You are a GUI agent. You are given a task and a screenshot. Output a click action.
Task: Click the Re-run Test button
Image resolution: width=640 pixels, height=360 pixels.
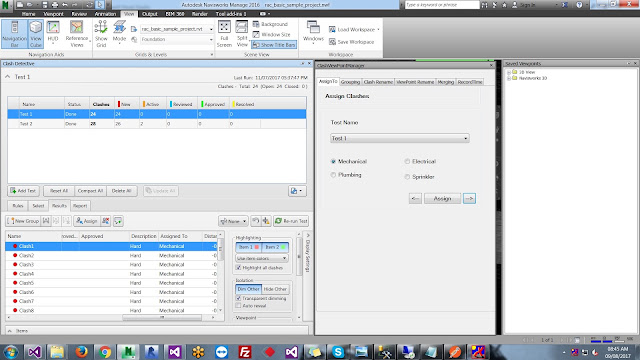coord(291,221)
